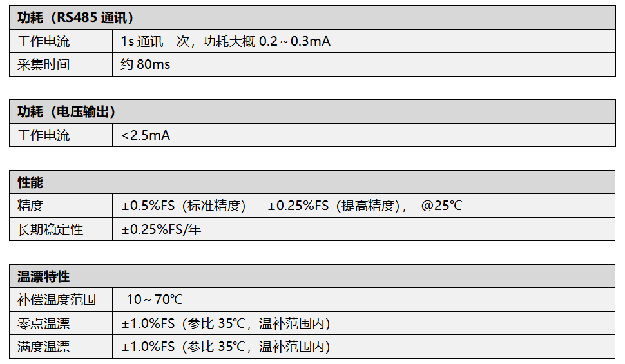Click the -10~70℃ value cell
The width and height of the screenshot is (625, 364).
point(364,300)
